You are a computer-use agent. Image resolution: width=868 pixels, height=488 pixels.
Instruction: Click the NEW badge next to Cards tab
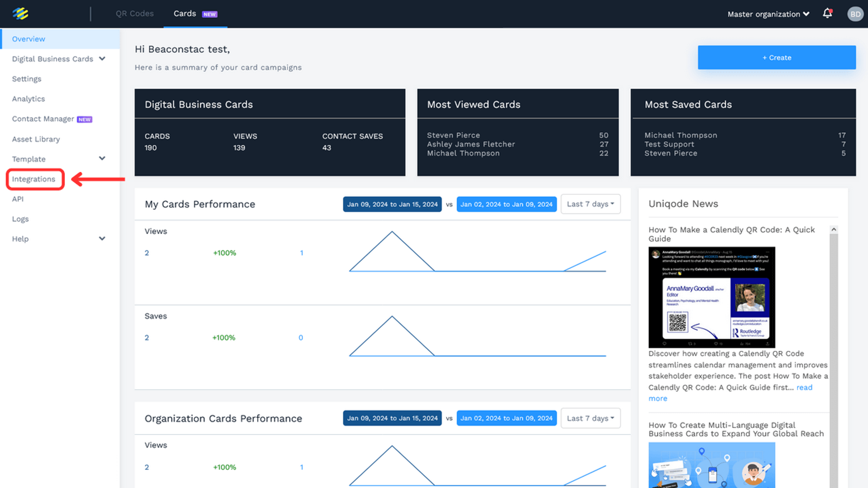[x=210, y=14]
